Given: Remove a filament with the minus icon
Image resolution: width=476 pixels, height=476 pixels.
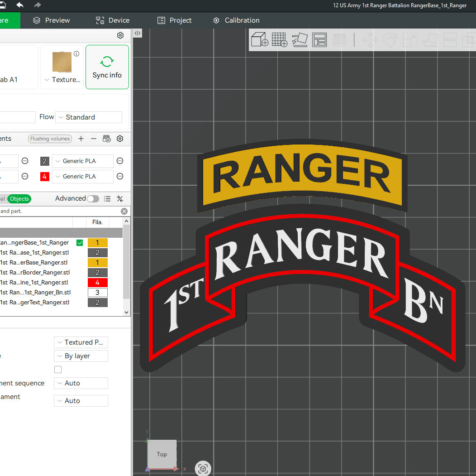Looking at the screenshot, I should pyautogui.click(x=93, y=139).
